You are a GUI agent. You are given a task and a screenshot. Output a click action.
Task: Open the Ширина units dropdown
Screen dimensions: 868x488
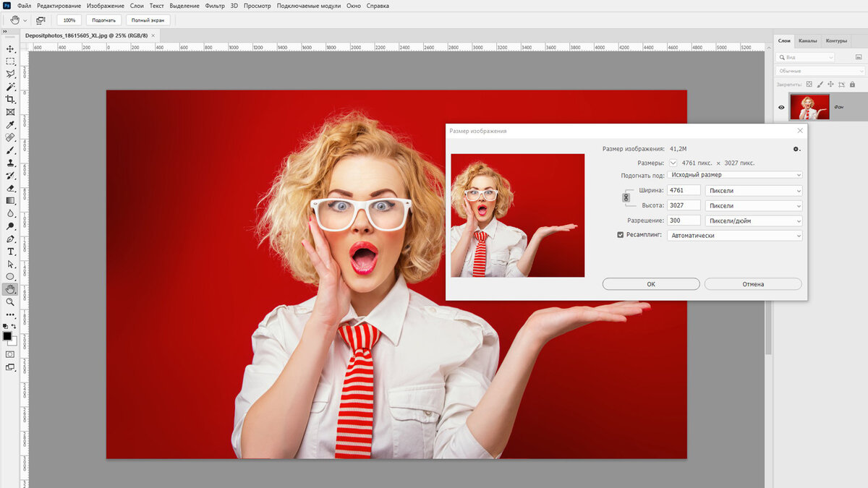[x=754, y=190]
